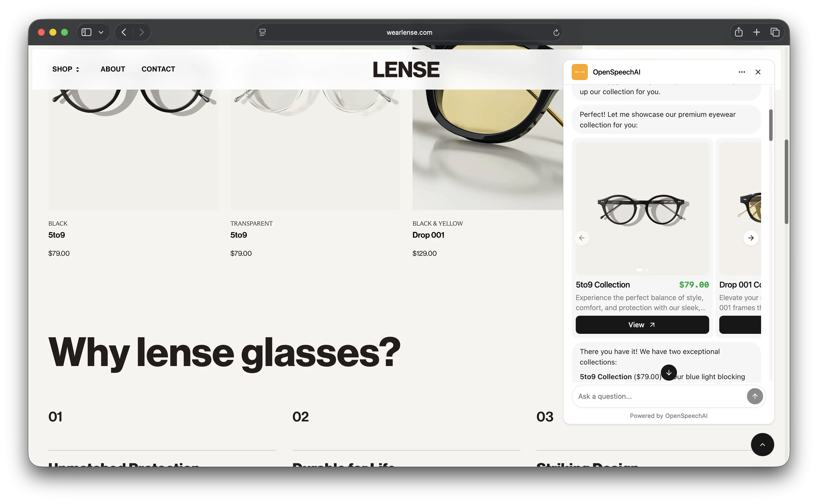Viewport: 818px width, 504px height.
Task: Click the reload page icon
Action: click(556, 32)
